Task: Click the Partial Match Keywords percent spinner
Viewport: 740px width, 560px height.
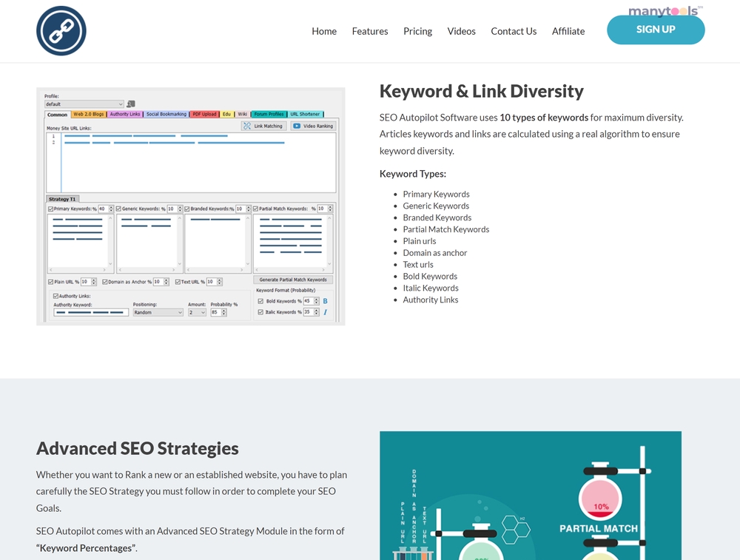Action: (325, 209)
